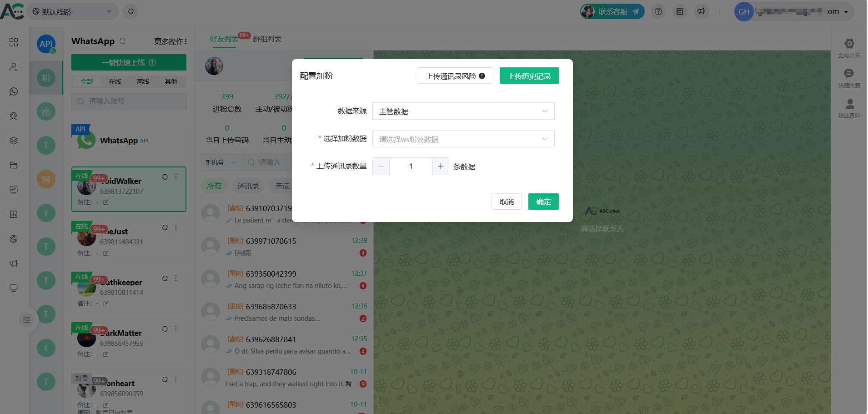
Task: Open the global switch gear icon
Action: (x=848, y=44)
